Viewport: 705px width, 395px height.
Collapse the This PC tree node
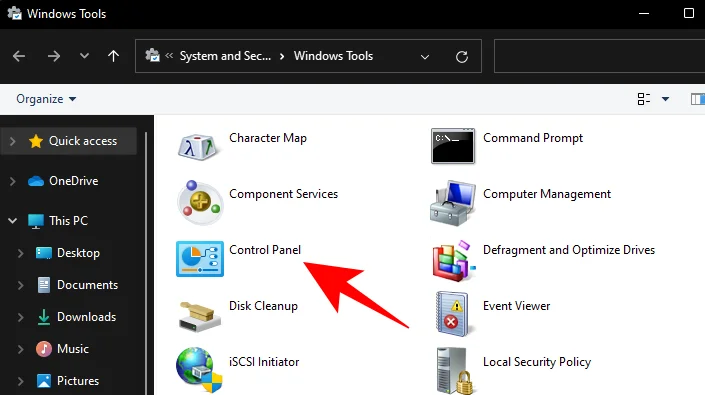click(13, 221)
